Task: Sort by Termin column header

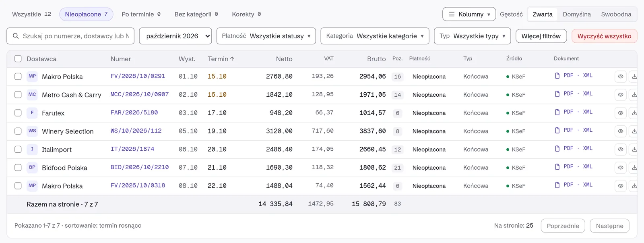Action: tap(221, 59)
